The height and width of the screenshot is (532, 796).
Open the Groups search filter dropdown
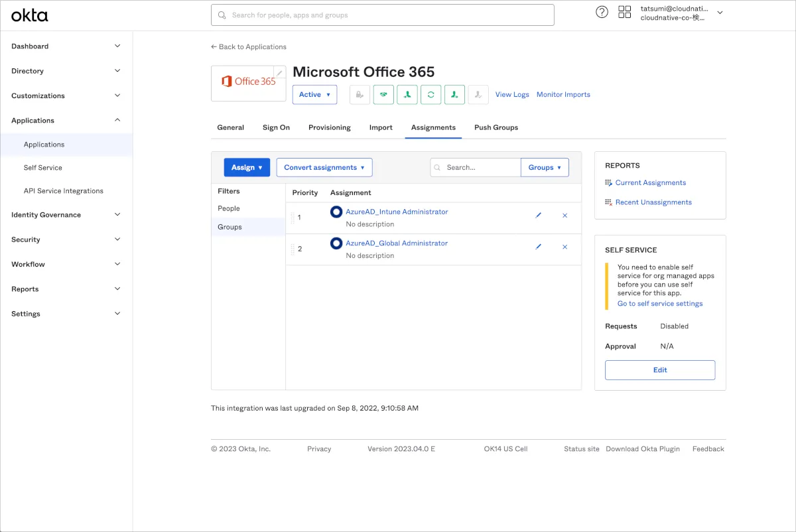coord(545,168)
